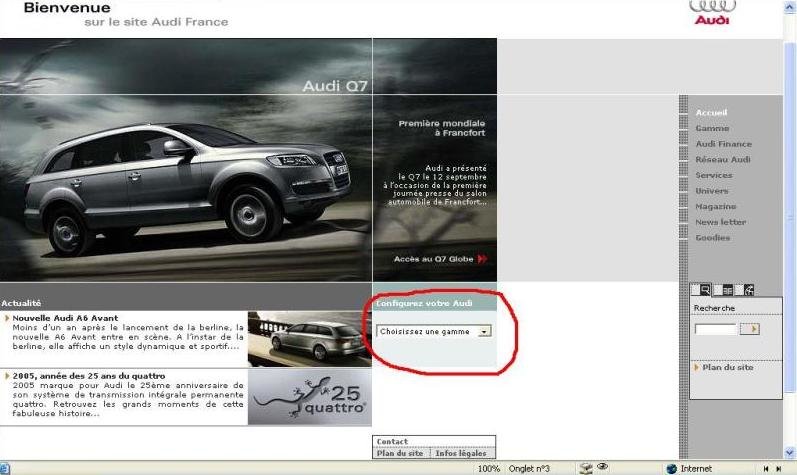
Task: Open the Nouvelle Audi A6 Avant article
Action: tap(65, 318)
